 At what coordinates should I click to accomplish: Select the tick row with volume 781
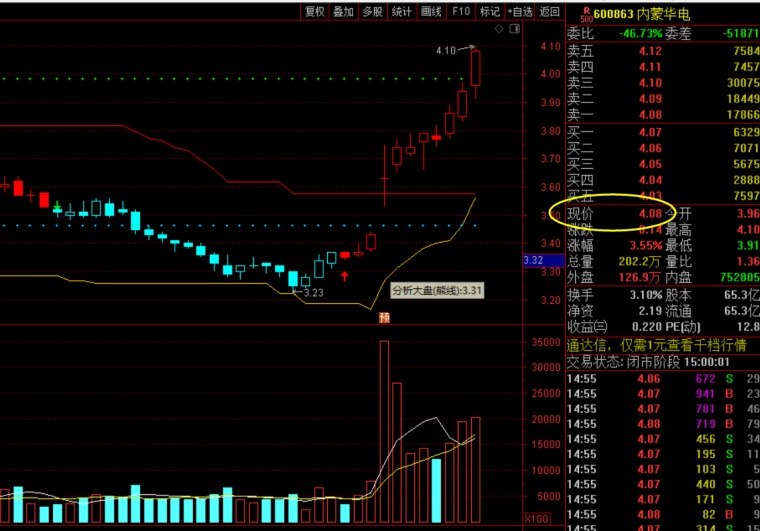pyautogui.click(x=663, y=409)
